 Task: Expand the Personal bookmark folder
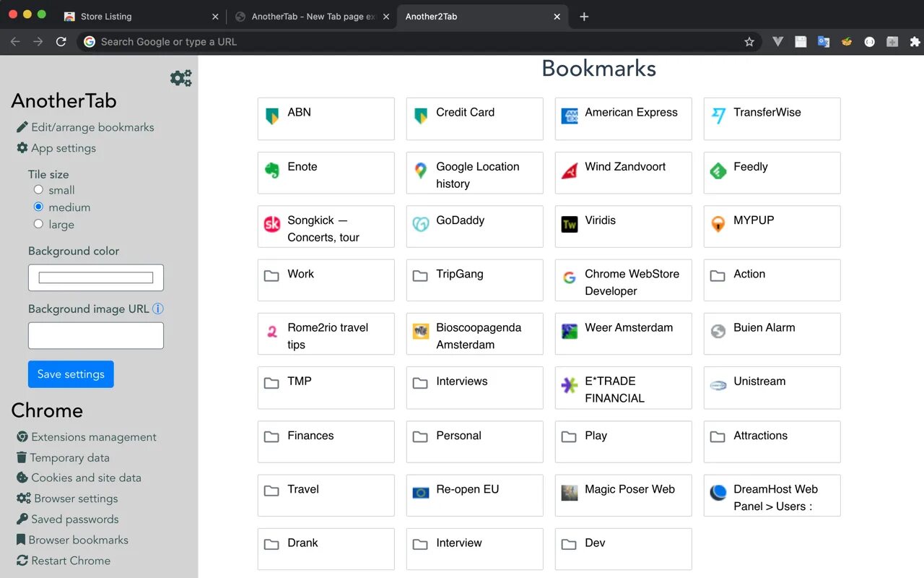(475, 442)
